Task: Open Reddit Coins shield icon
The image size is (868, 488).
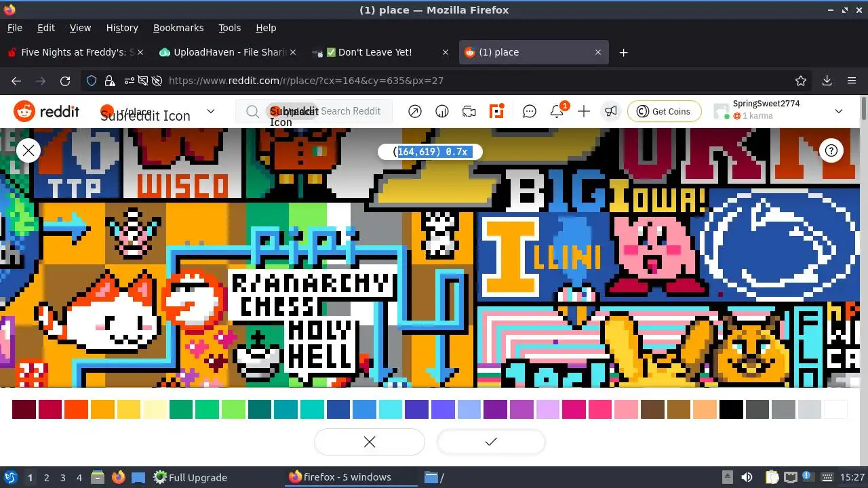Action: 442,111
